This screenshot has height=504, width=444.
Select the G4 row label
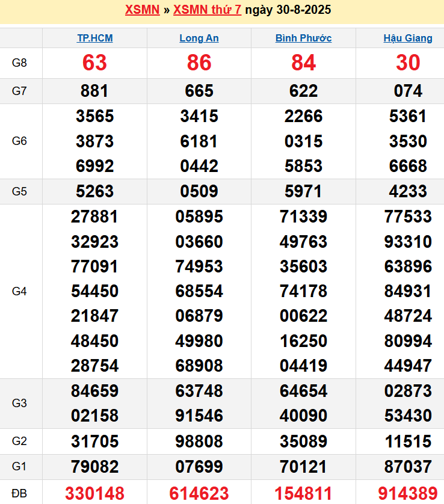click(x=19, y=292)
